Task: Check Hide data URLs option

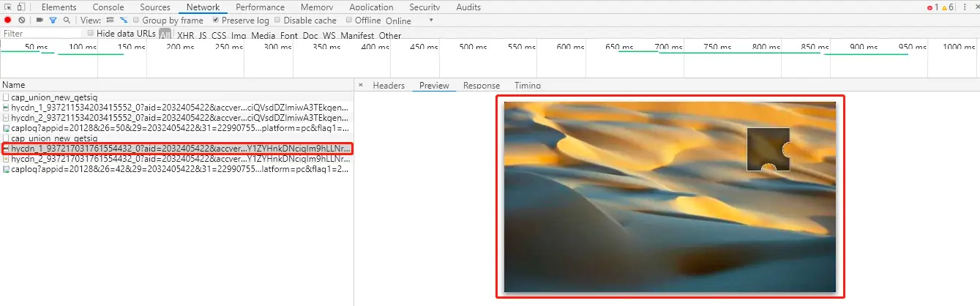Action: pyautogui.click(x=91, y=34)
